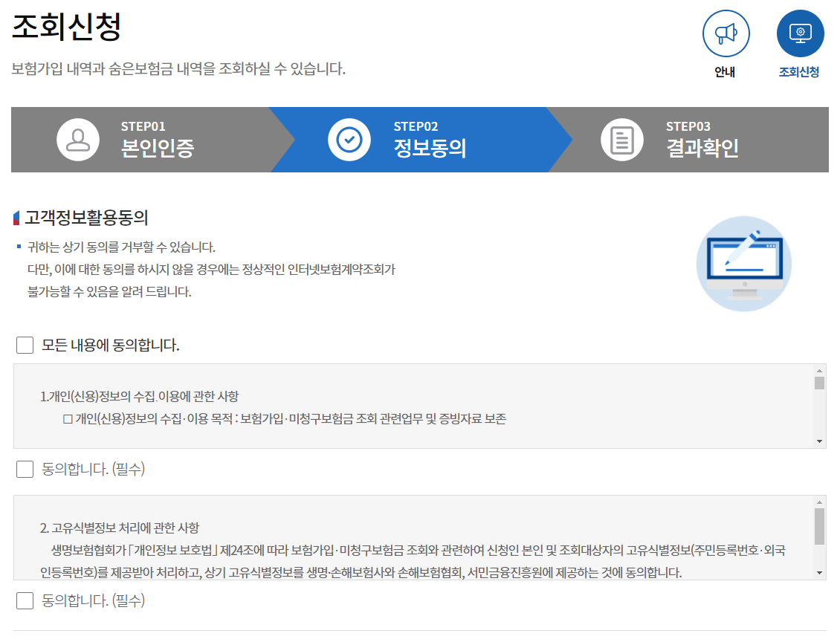840x642 pixels.
Task: Click the monitor-with-pen illustration icon
Action: pos(743,264)
